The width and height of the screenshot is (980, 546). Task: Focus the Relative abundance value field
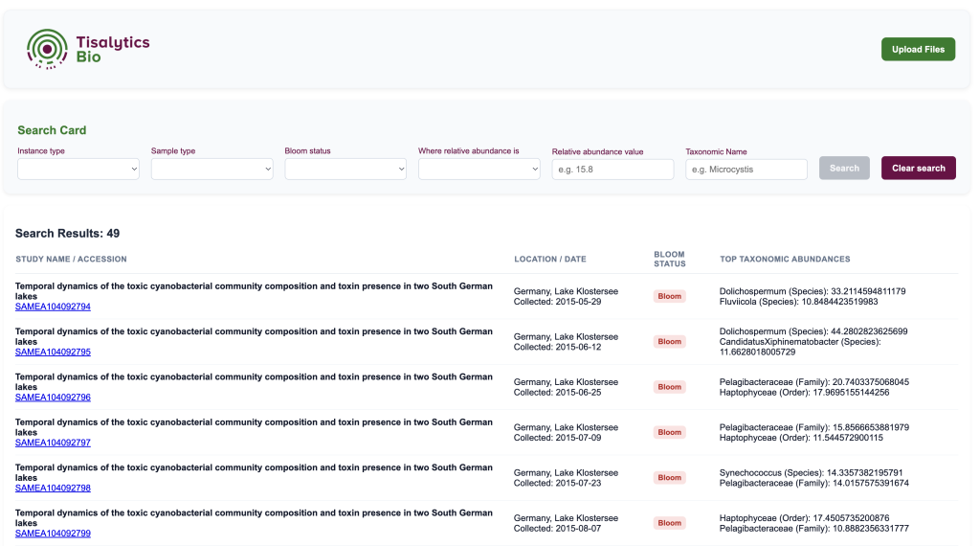click(x=612, y=169)
